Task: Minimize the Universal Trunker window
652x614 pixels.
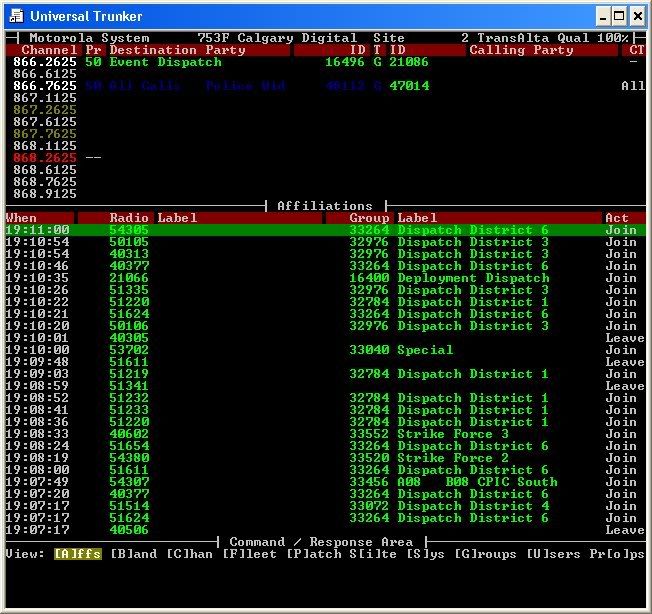Action: click(x=604, y=15)
